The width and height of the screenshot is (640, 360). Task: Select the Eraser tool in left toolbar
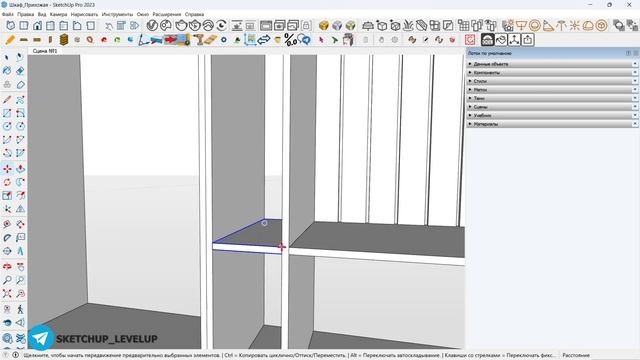20,71
